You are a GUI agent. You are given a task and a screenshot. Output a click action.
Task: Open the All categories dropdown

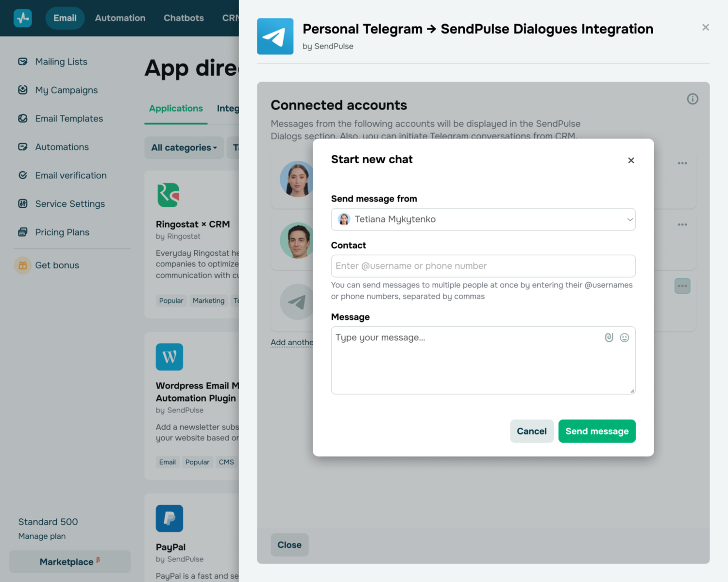[184, 148]
